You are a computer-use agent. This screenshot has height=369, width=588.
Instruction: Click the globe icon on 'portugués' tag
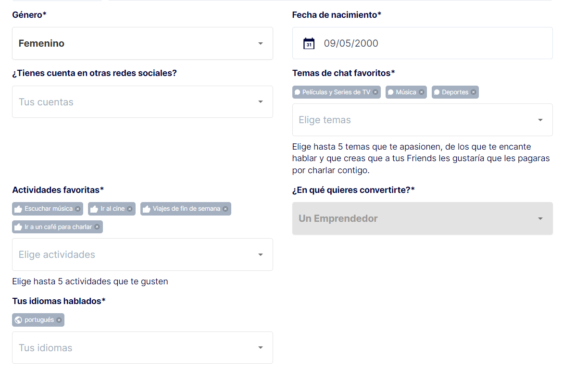(x=18, y=320)
